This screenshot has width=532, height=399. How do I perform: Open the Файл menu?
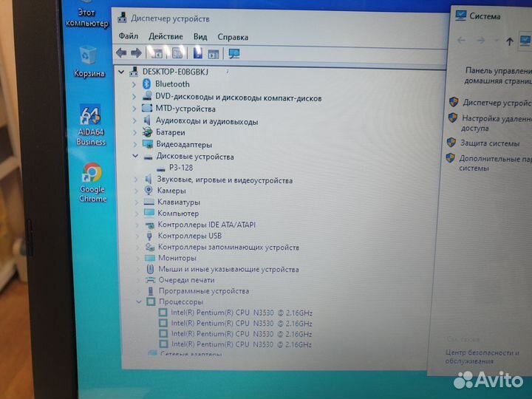click(129, 36)
